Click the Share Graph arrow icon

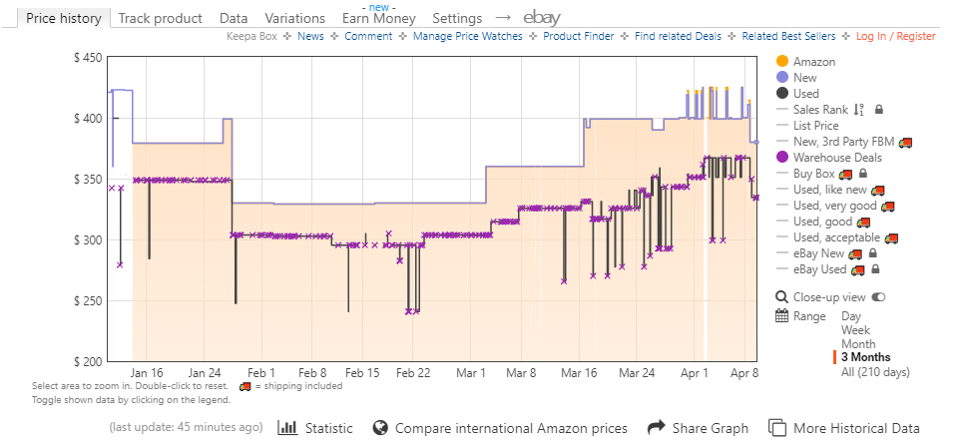(x=657, y=427)
